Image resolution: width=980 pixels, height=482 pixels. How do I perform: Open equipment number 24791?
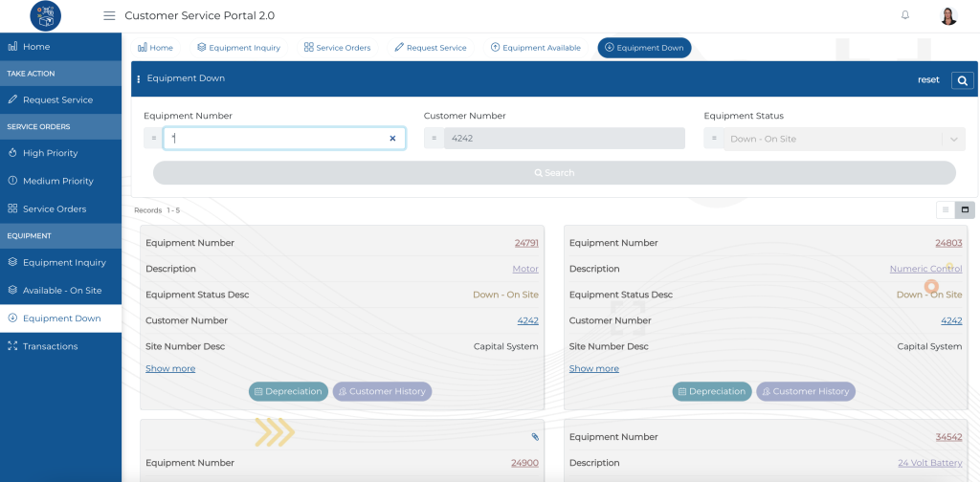526,243
